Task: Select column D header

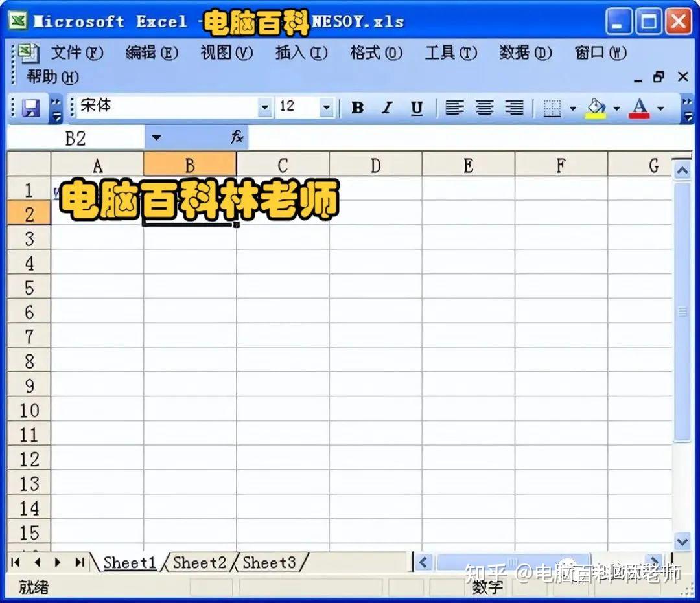Action: pyautogui.click(x=375, y=165)
